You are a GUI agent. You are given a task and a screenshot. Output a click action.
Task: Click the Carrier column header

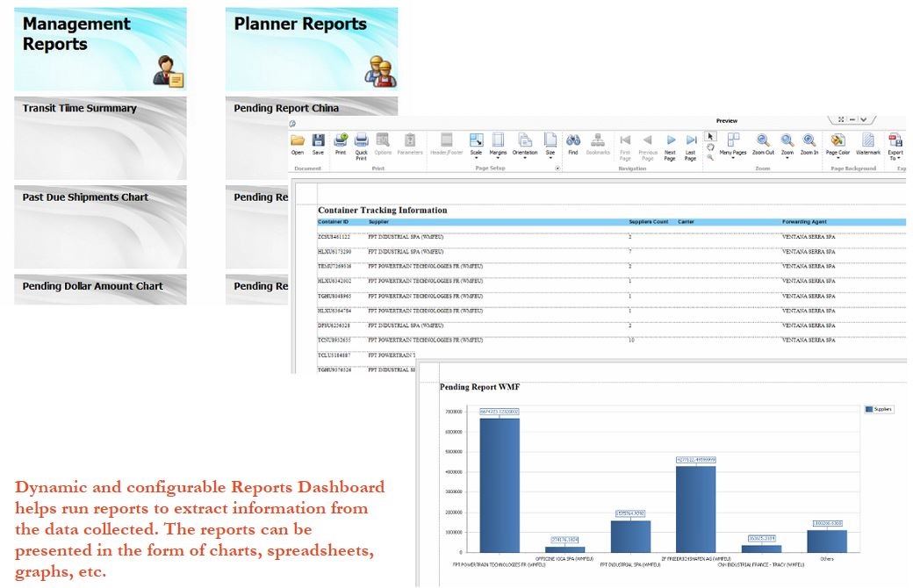tap(686, 222)
